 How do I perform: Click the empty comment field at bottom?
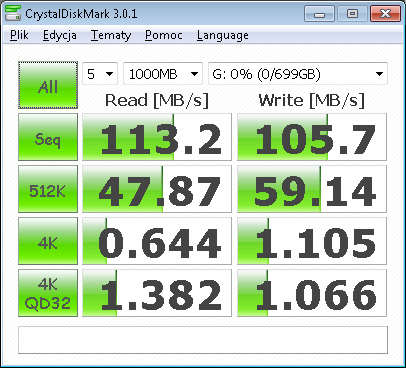coord(203,340)
